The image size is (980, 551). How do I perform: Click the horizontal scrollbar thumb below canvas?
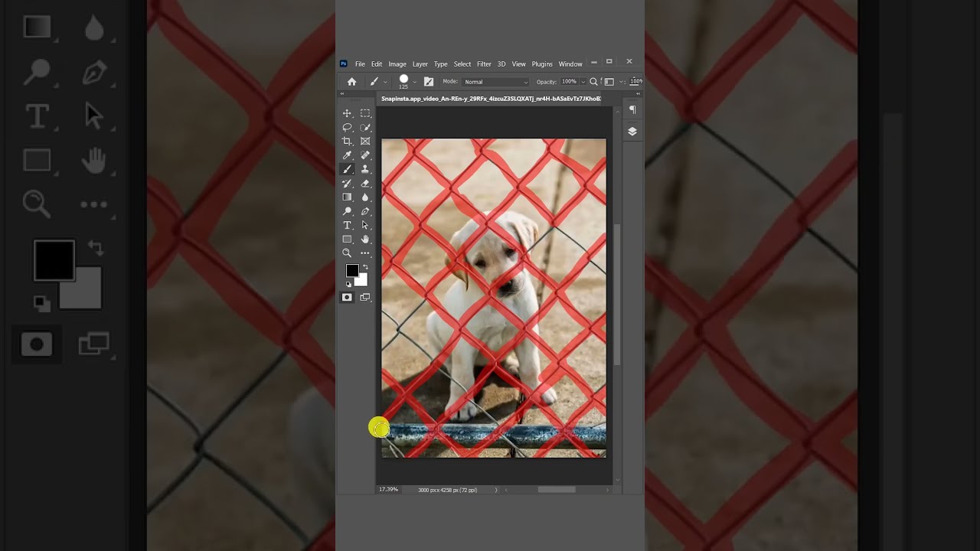click(557, 490)
